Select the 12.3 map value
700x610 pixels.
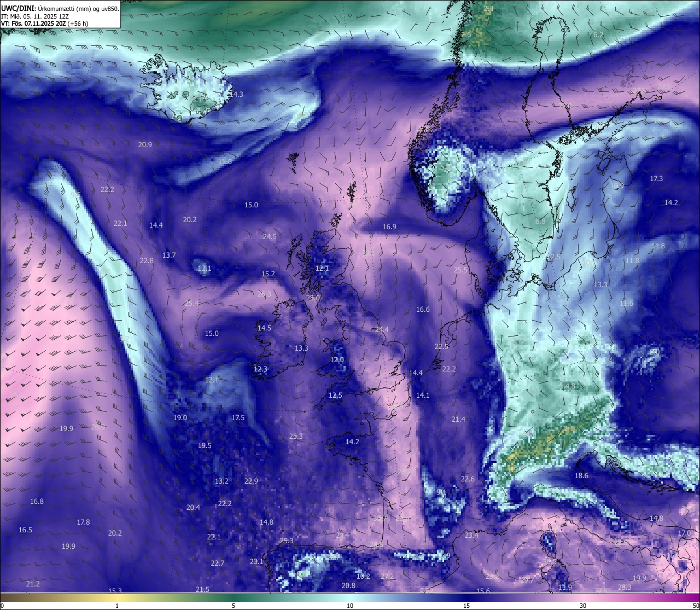coord(260,369)
